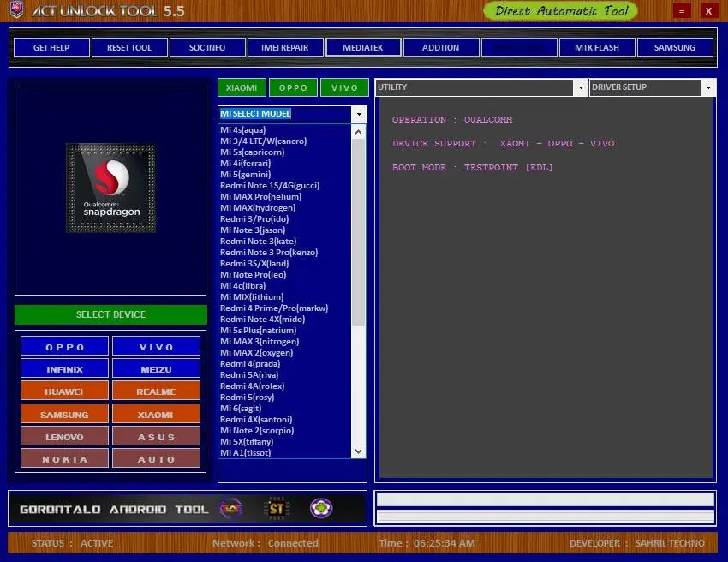
Task: Choose the AUTO brand button
Action: (x=157, y=459)
